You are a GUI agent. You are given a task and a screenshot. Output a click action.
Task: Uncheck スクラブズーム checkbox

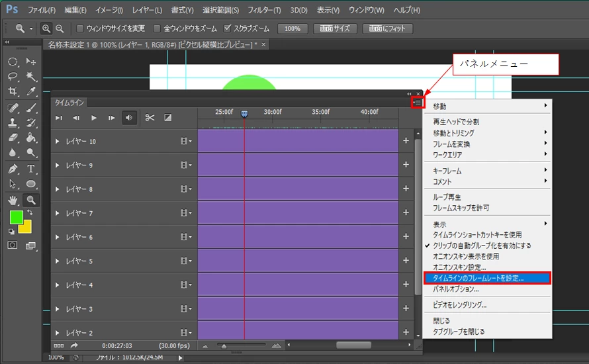tap(227, 28)
